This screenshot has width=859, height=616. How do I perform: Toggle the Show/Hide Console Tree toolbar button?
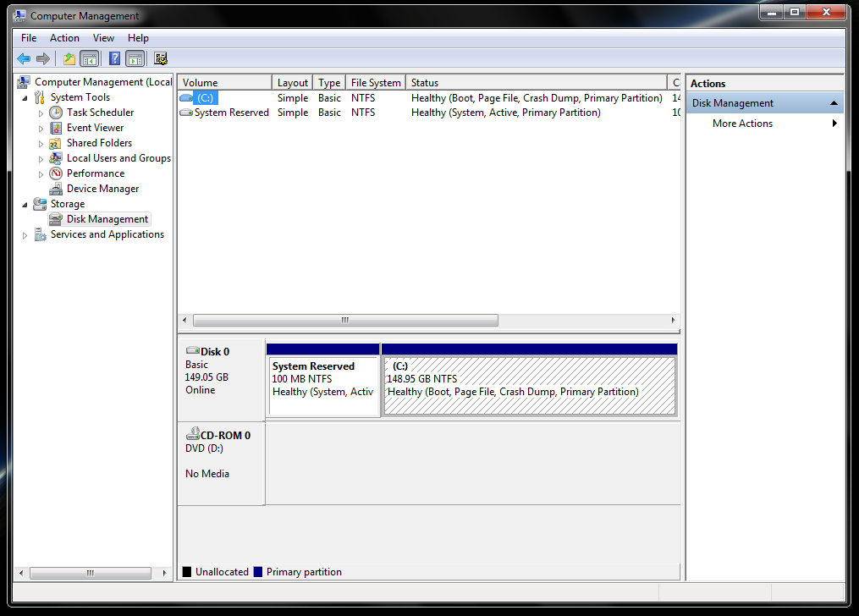pyautogui.click(x=90, y=59)
